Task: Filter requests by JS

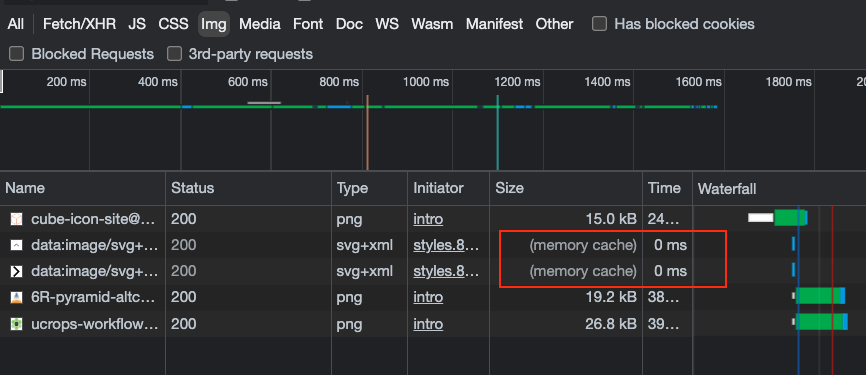Action: coord(137,24)
